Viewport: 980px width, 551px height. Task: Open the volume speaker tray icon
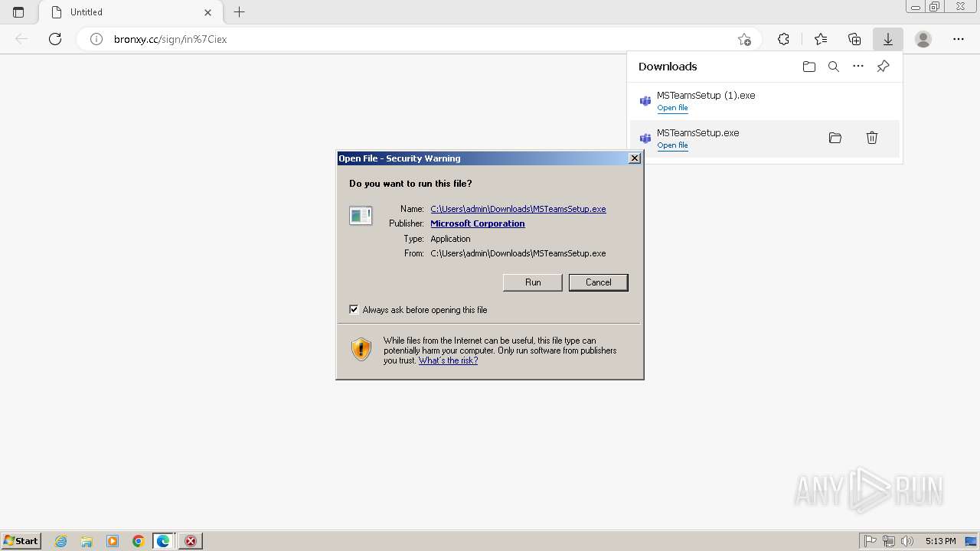click(x=907, y=541)
